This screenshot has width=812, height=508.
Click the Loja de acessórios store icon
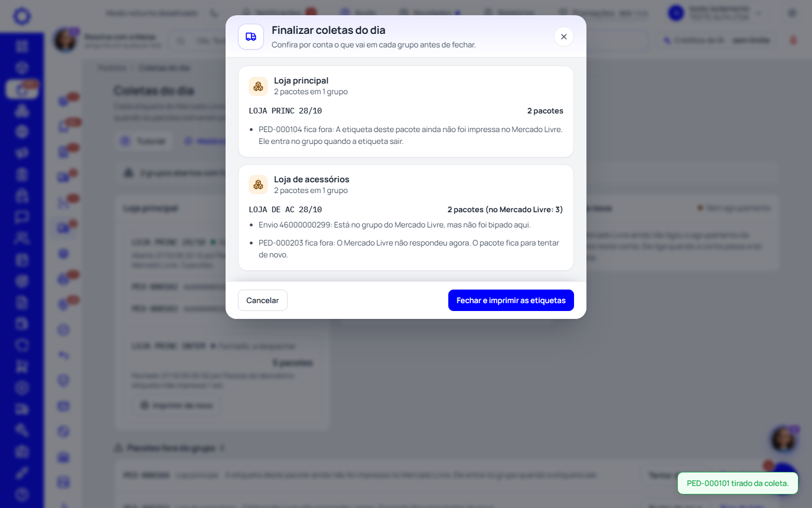click(258, 185)
